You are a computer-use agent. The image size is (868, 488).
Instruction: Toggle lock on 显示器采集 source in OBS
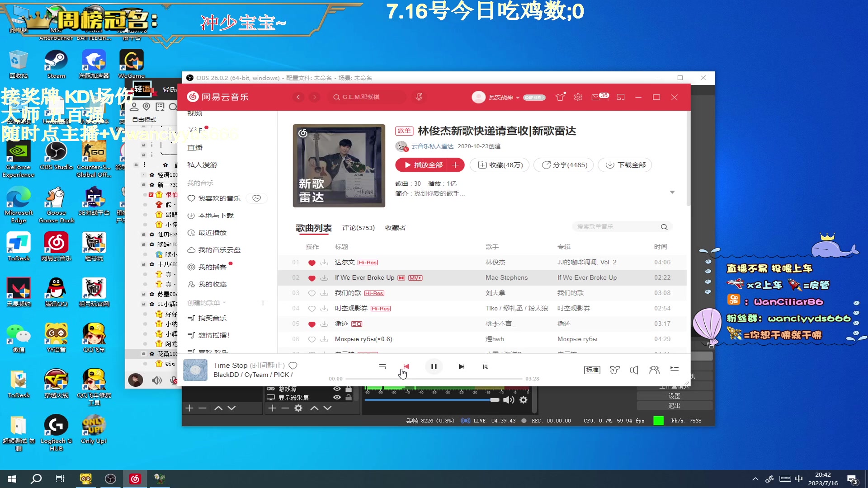pyautogui.click(x=349, y=398)
